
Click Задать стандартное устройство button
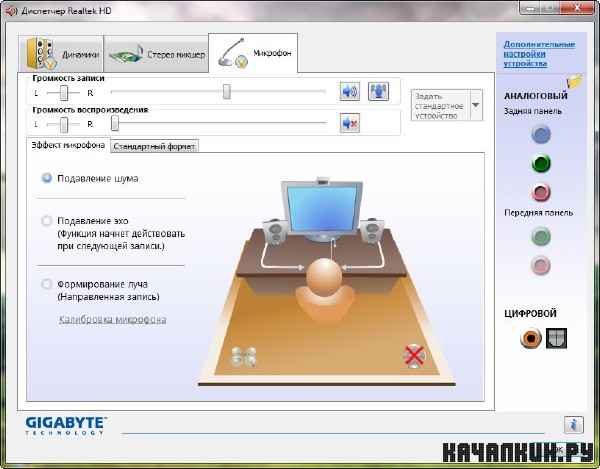(x=440, y=105)
